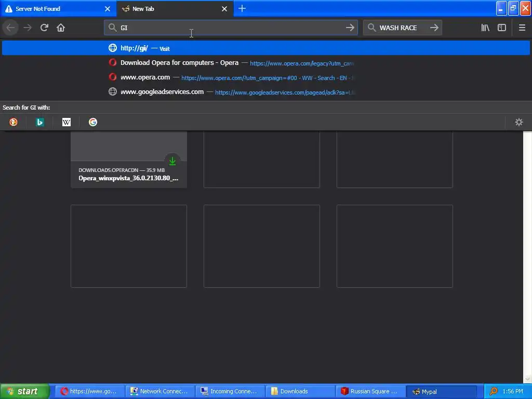Choose the www.opera.com suggestion
The width and height of the screenshot is (532, 399).
265,77
